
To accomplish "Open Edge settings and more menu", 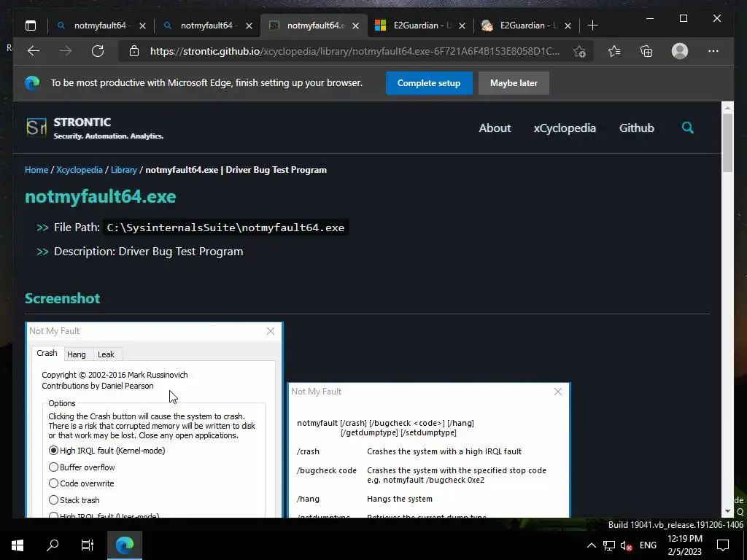I will pos(713,51).
